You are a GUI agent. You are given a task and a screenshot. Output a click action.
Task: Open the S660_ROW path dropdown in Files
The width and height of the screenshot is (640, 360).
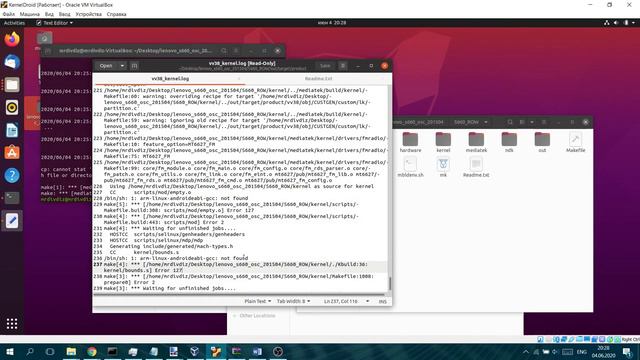pyautogui.click(x=471, y=122)
